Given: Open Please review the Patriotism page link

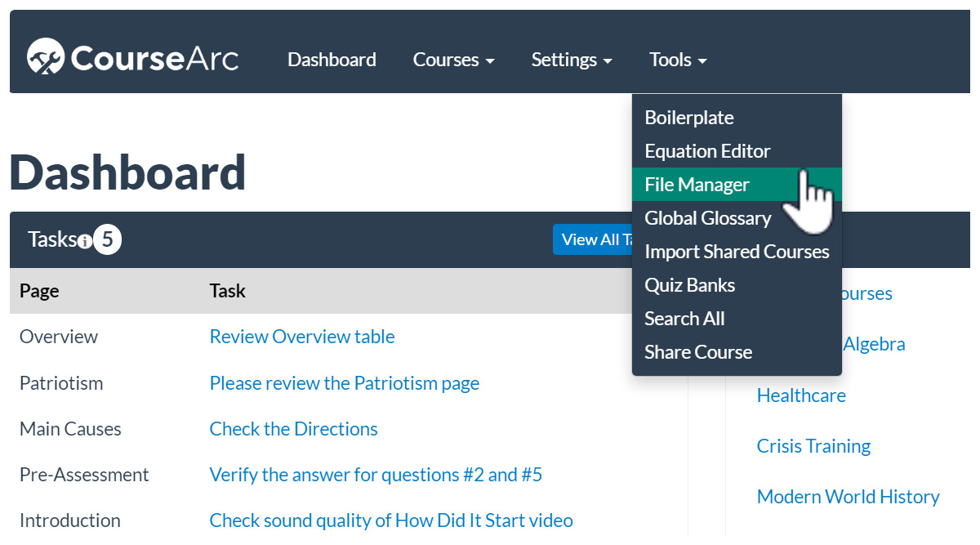Looking at the screenshot, I should click(x=345, y=383).
